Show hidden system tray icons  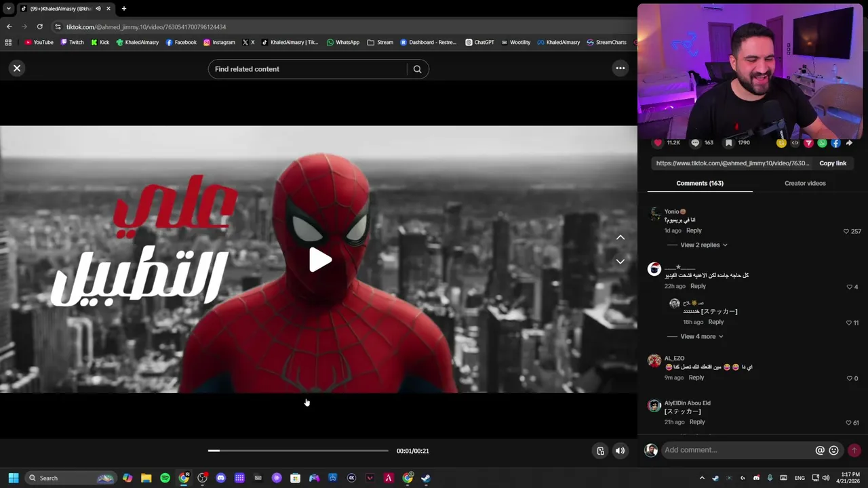702,478
